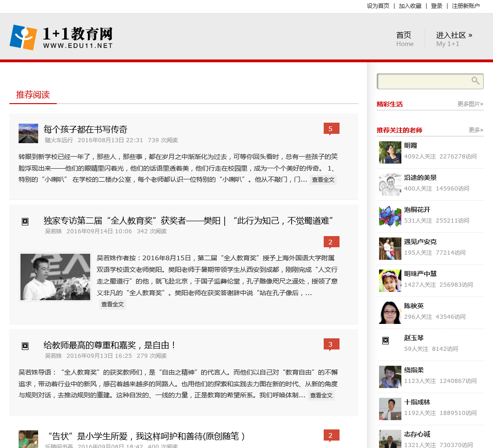Open teacher name 明霞

pos(411,145)
